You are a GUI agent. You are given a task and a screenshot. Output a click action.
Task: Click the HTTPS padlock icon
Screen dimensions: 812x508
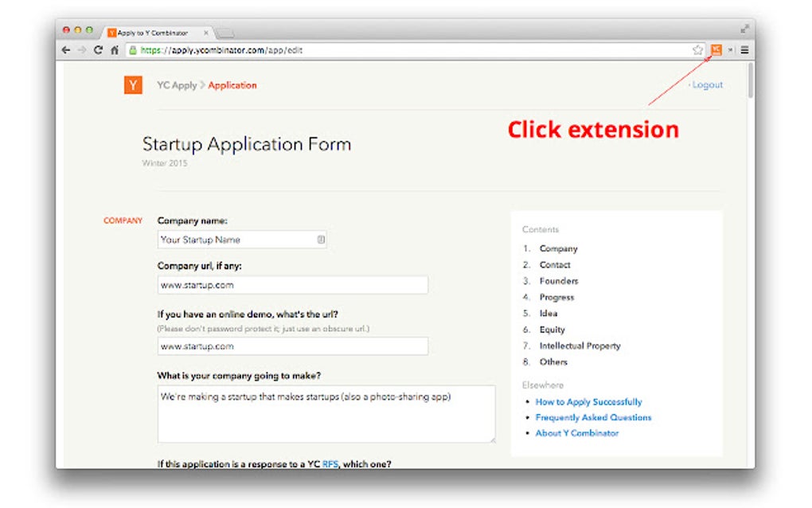tap(132, 49)
